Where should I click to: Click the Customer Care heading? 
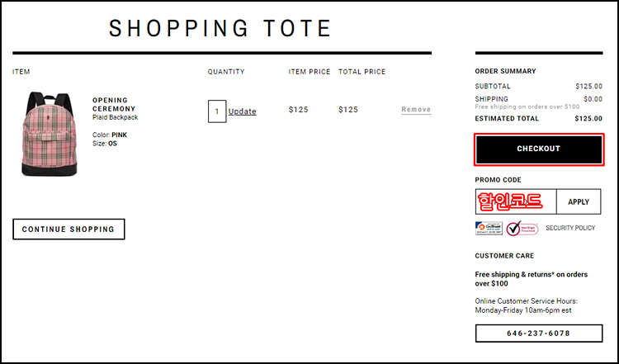pyautogui.click(x=504, y=256)
